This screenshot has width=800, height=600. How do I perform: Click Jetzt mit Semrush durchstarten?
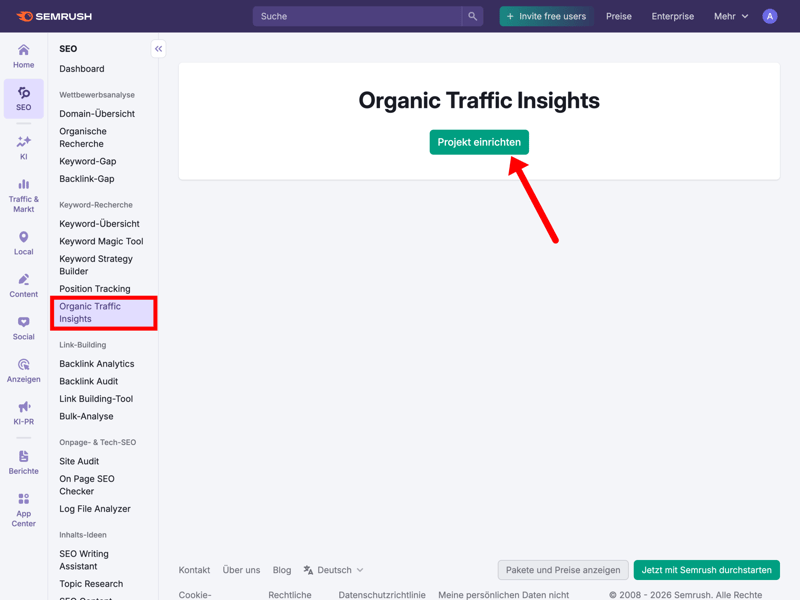pyautogui.click(x=707, y=570)
